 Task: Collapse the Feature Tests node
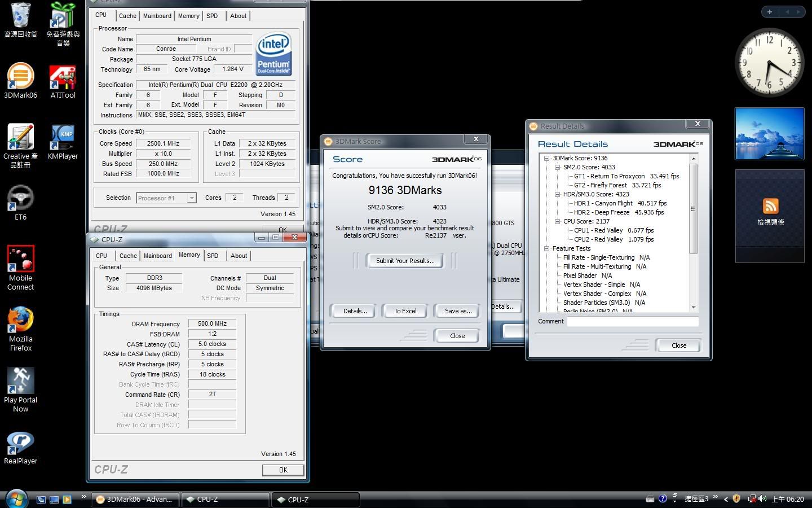[x=546, y=248]
